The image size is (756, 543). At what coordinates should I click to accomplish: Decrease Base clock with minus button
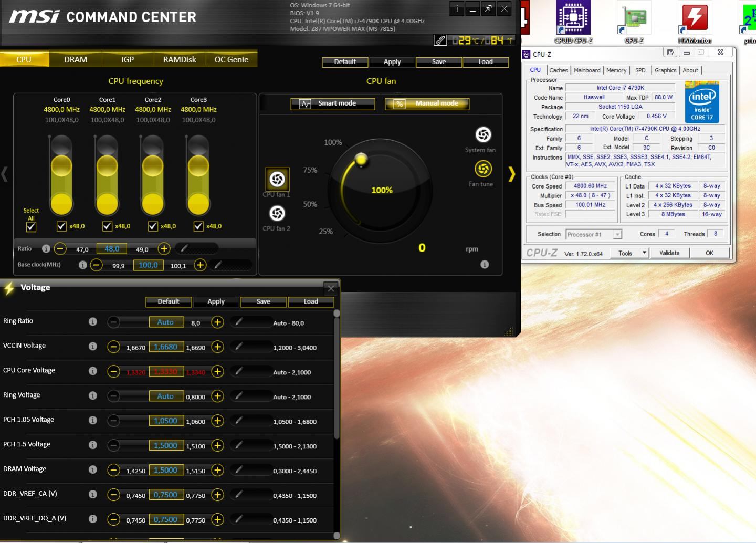[x=96, y=265]
